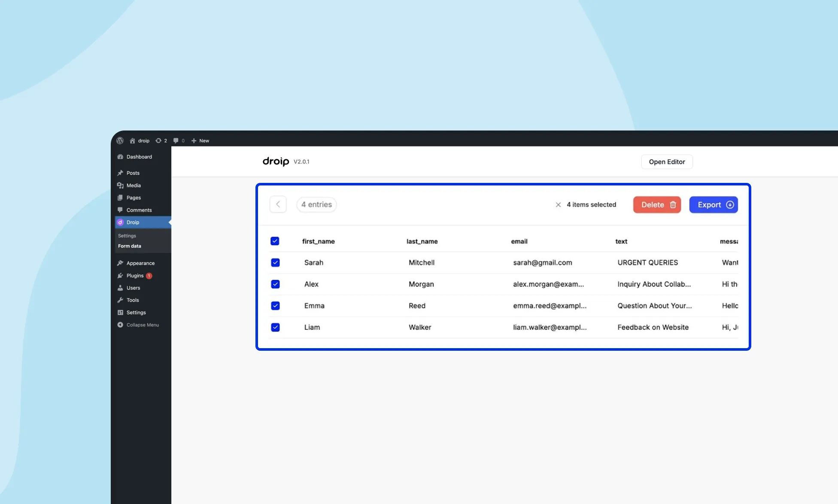838x504 pixels.
Task: Uncheck the Sarah Mitchell row checkbox
Action: [x=276, y=263]
